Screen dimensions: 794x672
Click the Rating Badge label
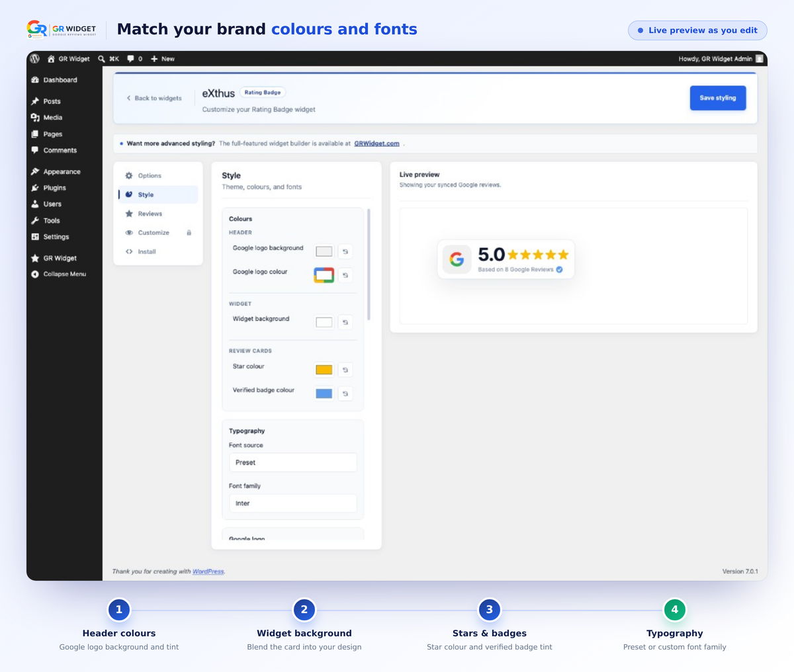click(263, 93)
